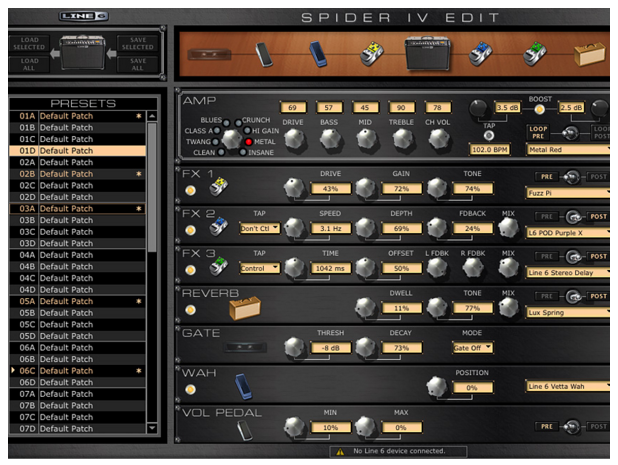Open the Line 6 Stereo Delay dropdown
The height and width of the screenshot is (465, 618).
(x=568, y=273)
